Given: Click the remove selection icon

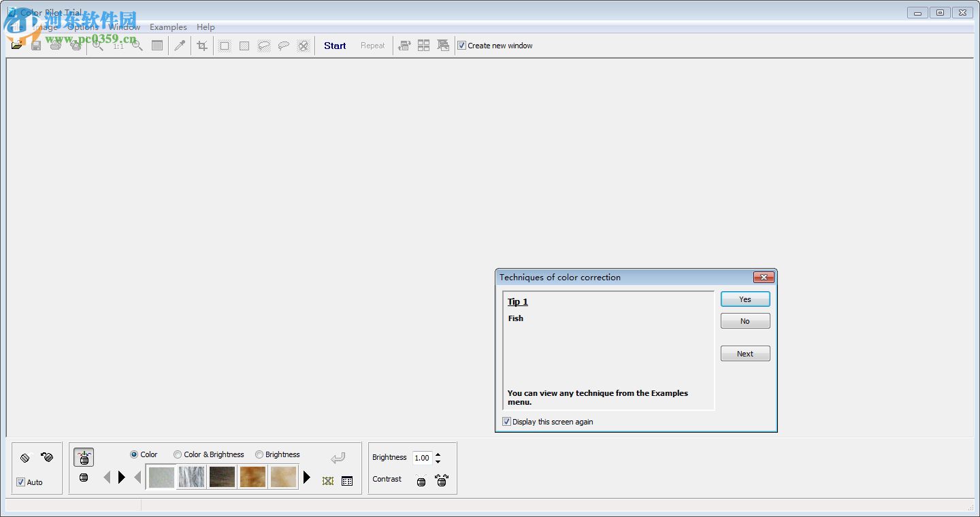Looking at the screenshot, I should click(304, 46).
